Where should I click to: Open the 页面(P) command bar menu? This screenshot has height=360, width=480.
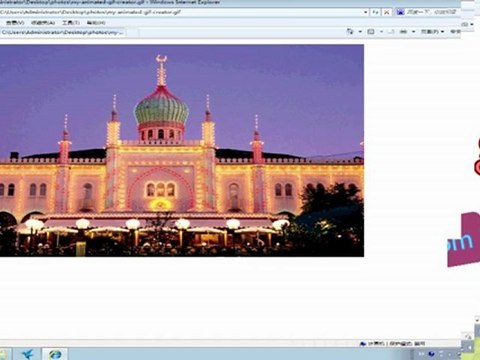tap(432, 31)
